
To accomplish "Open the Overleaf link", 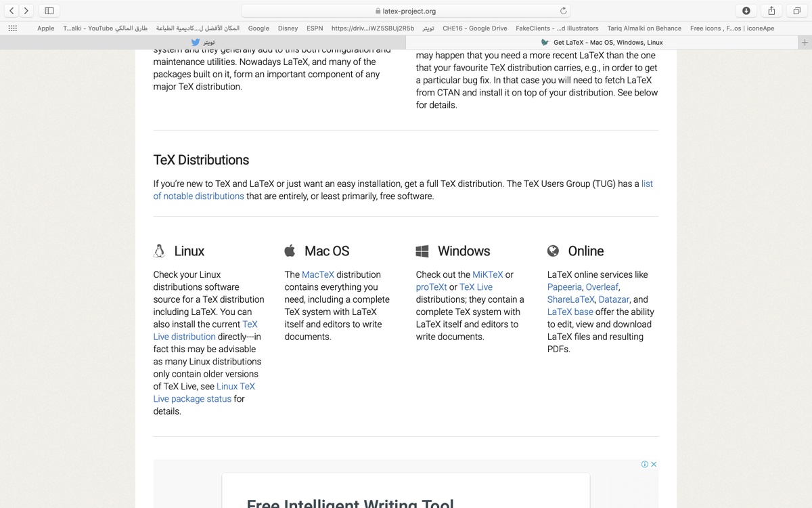I will pyautogui.click(x=602, y=287).
